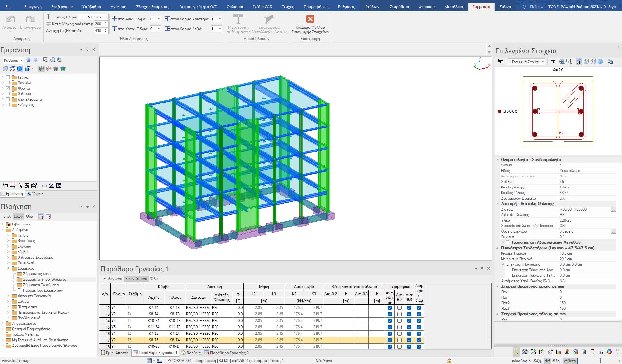This screenshot has height=364, width=622.
Task: Toggle the κάθετα snap button
Action: pos(569,361)
